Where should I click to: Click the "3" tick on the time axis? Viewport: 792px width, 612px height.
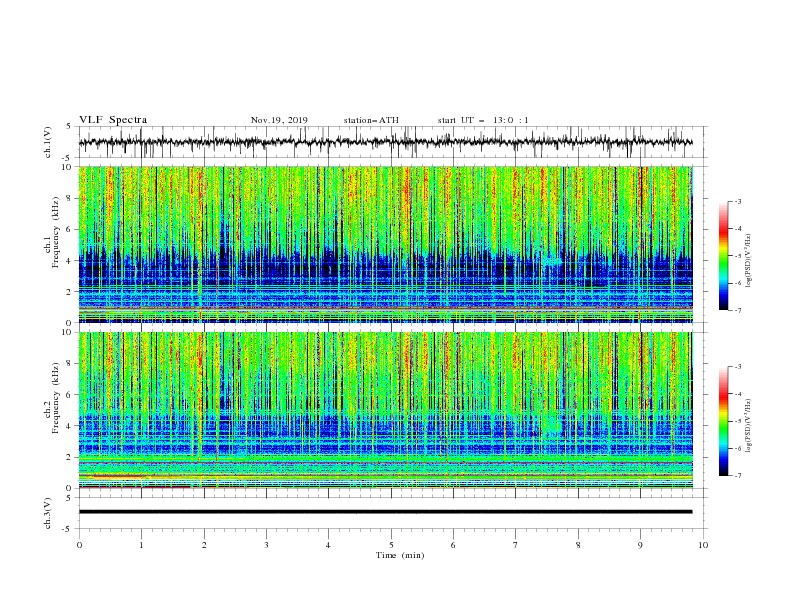tap(266, 545)
